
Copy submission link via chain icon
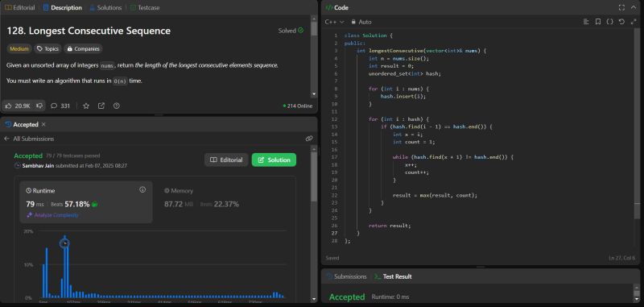(309, 139)
